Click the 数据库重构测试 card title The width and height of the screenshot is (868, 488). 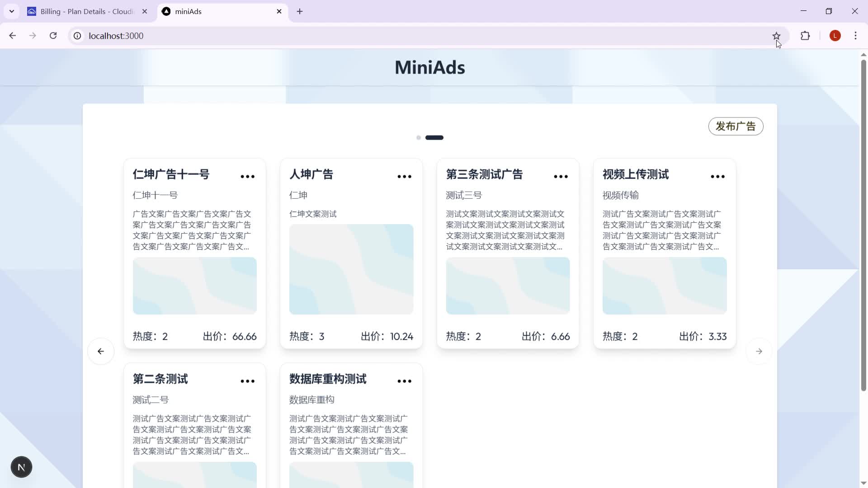click(328, 379)
